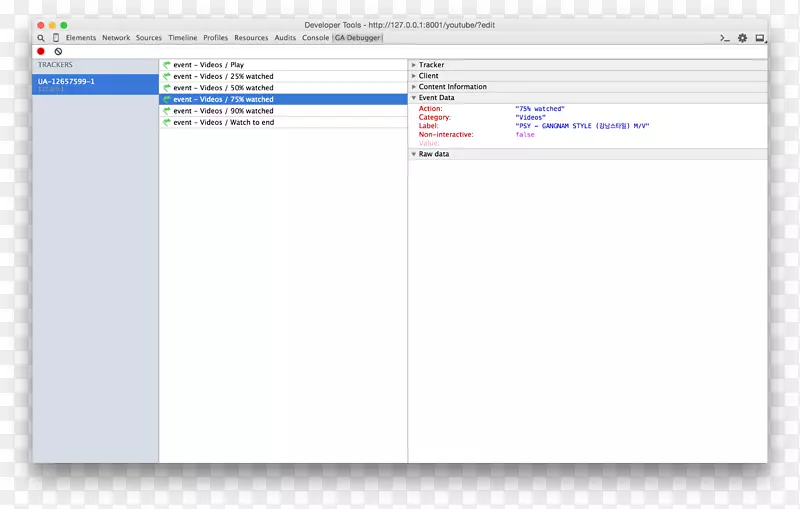This screenshot has width=800, height=509.
Task: Click green arrow icon of 50% watched event
Action: coord(167,88)
